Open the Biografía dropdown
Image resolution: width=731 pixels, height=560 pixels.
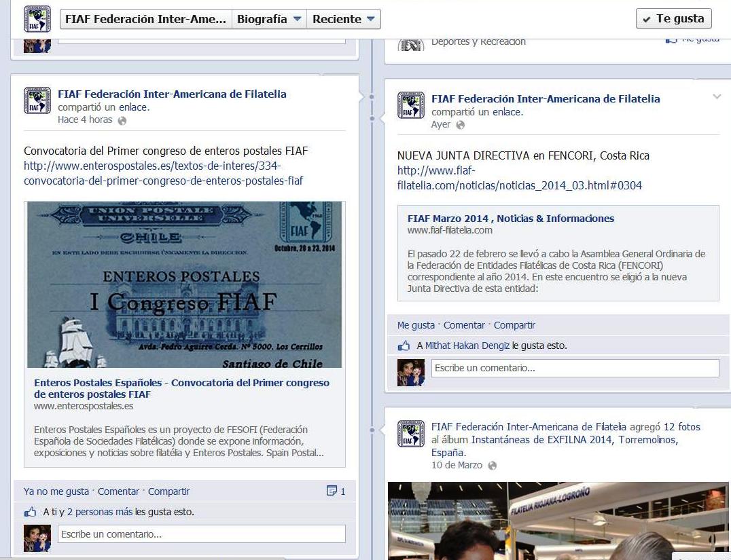pyautogui.click(x=269, y=18)
